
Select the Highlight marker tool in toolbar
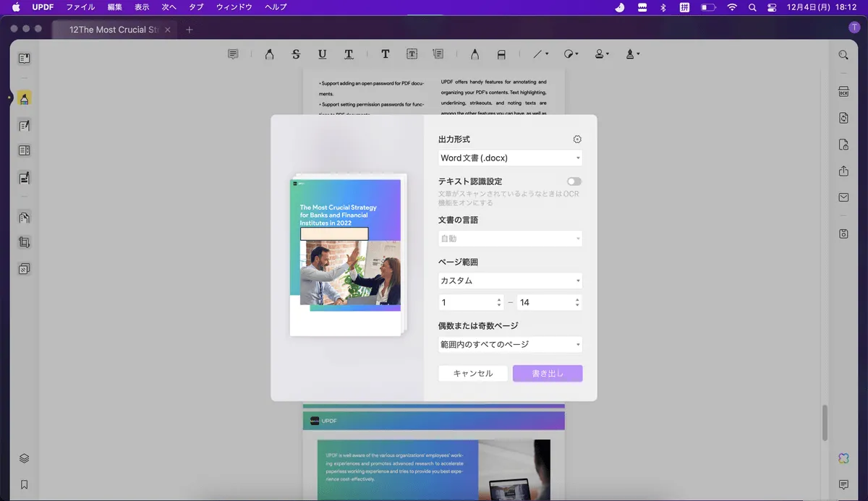269,54
